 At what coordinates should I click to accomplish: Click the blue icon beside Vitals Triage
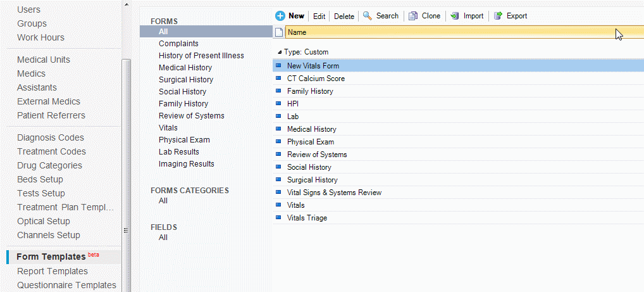pos(278,218)
